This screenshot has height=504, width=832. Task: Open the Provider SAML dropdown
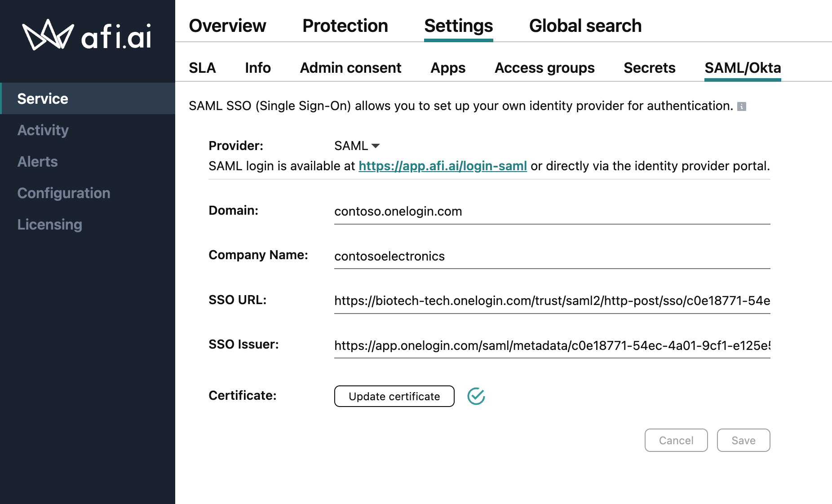[357, 146]
